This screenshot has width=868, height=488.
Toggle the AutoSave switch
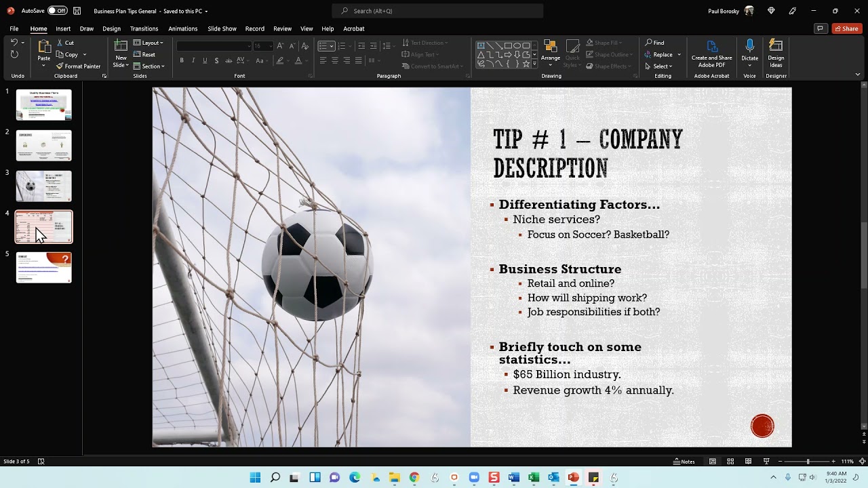(57, 11)
